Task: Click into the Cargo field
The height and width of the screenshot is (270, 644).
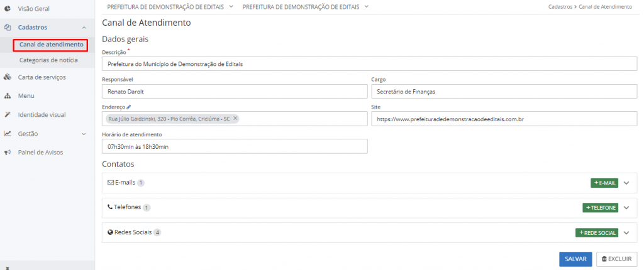Action: click(x=504, y=92)
